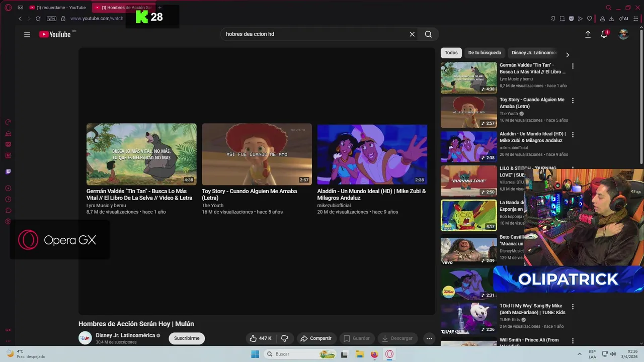
Task: Open the GX Corner gamepad icon
Action: coord(21,8)
